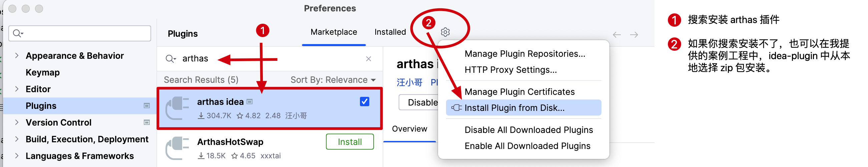The image size is (868, 167).
Task: Click the small icon next to arthas idea title
Action: tap(249, 102)
